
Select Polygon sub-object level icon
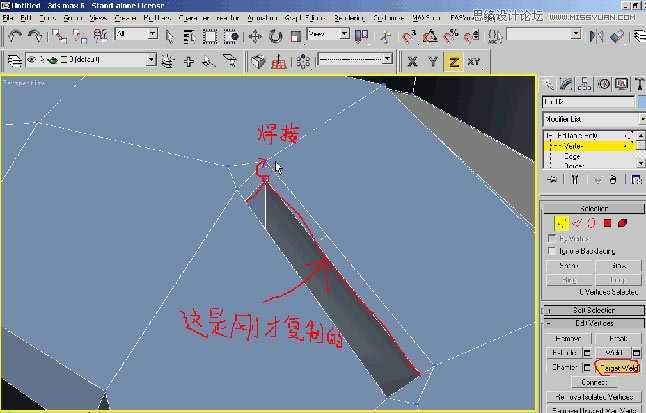click(x=607, y=223)
